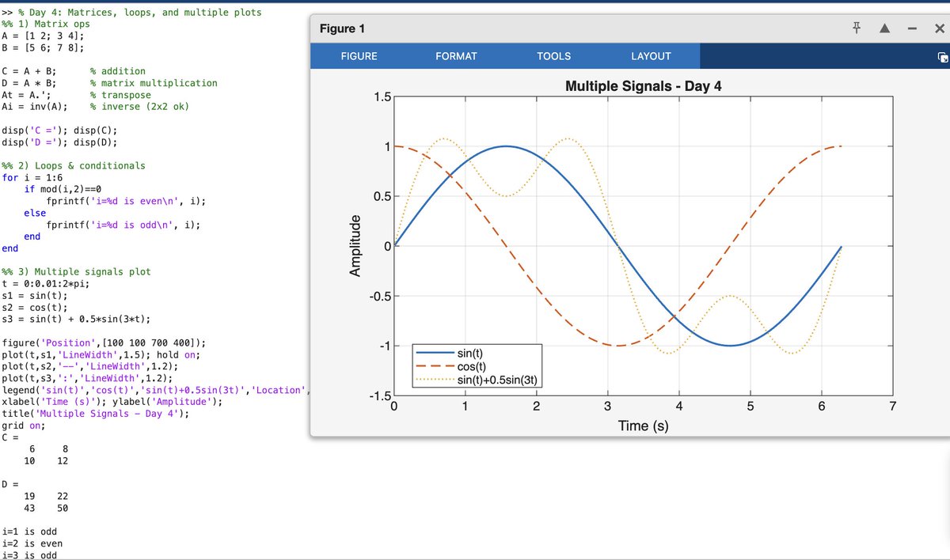Click the legend(...) code line
The image size is (950, 560).
coord(155,390)
